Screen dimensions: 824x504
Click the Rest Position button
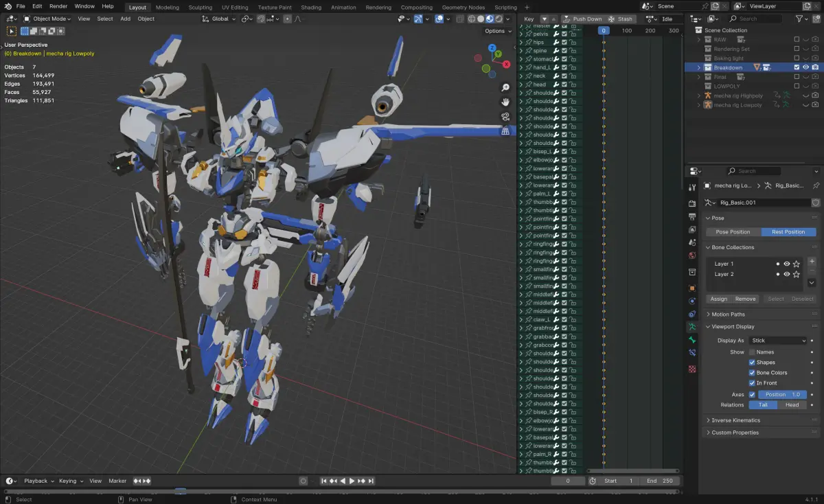(788, 232)
